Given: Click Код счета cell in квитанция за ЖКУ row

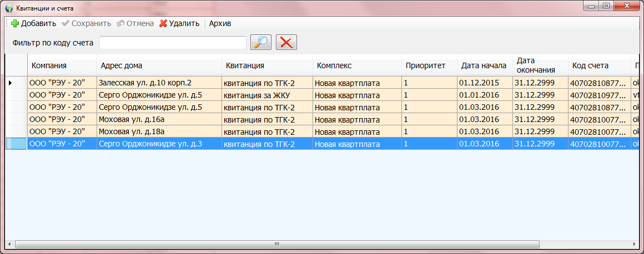Looking at the screenshot, I should (599, 95).
